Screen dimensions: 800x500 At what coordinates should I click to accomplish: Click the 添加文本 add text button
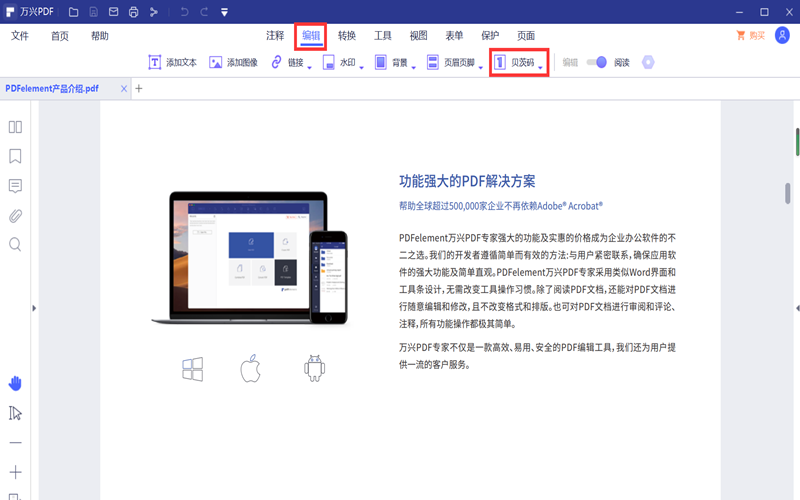pos(172,62)
